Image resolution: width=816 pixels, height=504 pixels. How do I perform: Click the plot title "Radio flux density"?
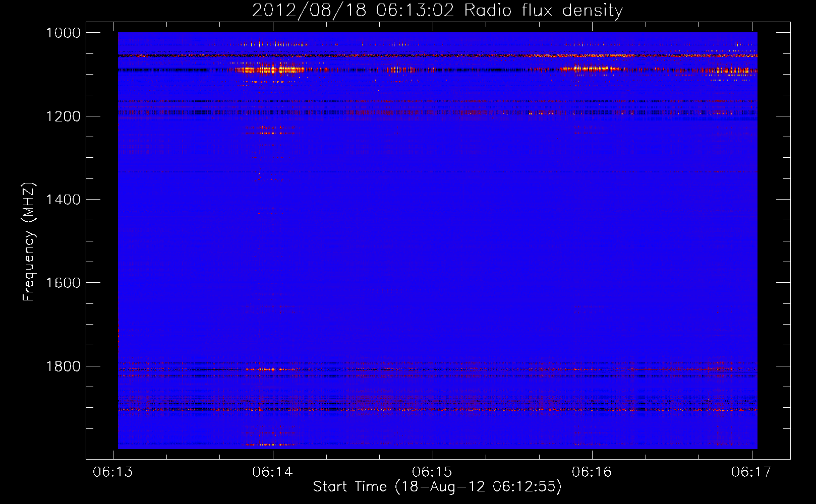[543, 11]
